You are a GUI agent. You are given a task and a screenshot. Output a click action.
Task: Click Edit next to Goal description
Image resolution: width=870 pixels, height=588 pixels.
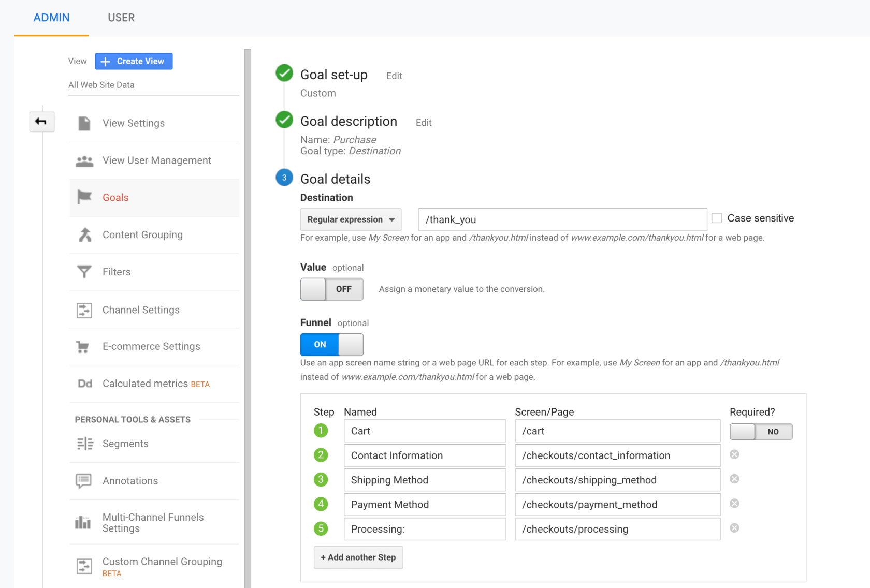coord(423,123)
